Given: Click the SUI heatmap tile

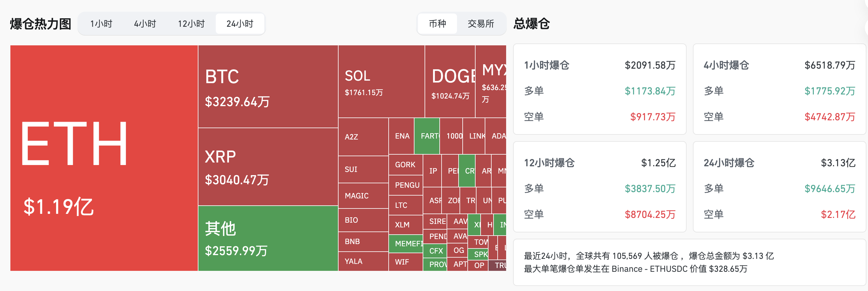Looking at the screenshot, I should click(x=363, y=169).
